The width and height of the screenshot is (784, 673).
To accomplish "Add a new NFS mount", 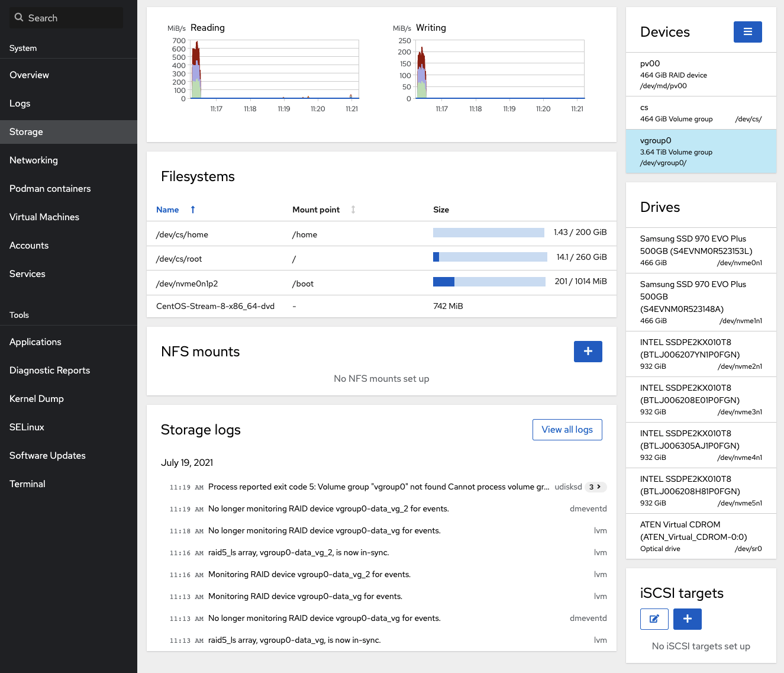I will pos(588,352).
